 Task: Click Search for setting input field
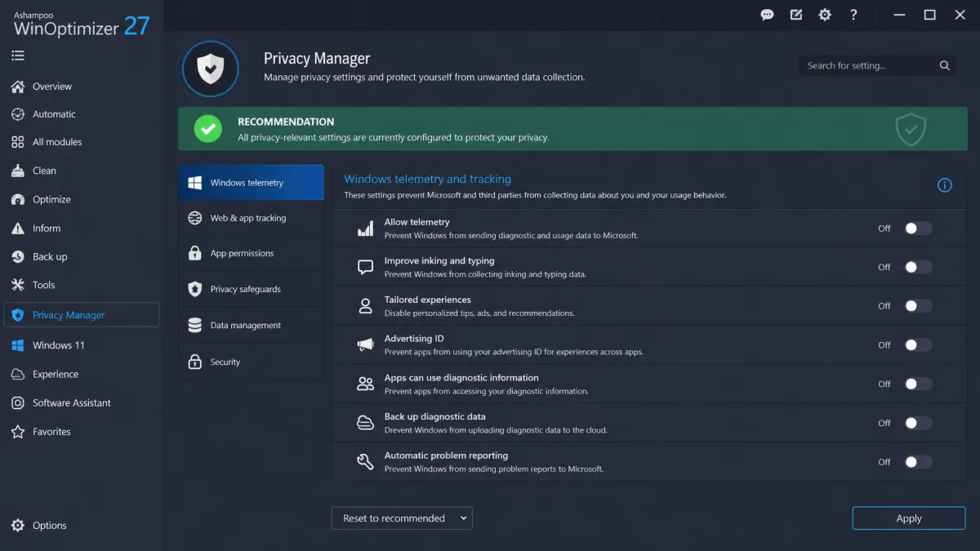(x=878, y=65)
